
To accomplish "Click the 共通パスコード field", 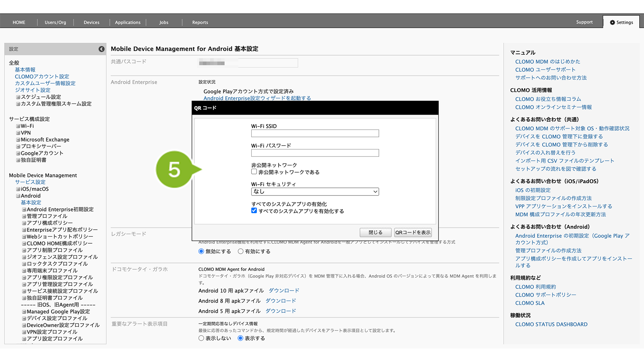I will [248, 63].
